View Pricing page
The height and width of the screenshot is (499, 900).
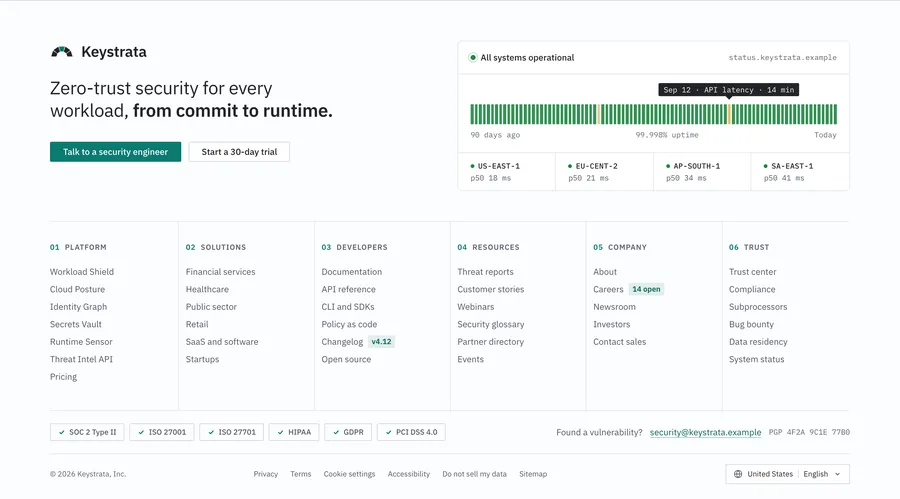(x=63, y=377)
